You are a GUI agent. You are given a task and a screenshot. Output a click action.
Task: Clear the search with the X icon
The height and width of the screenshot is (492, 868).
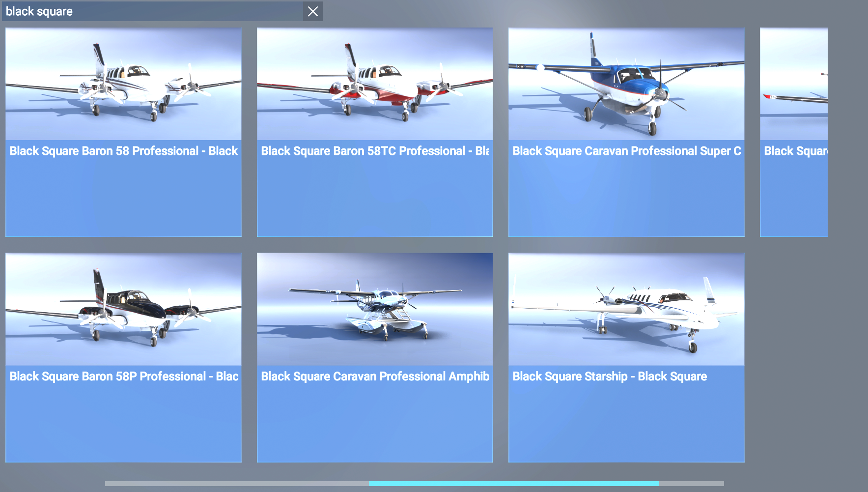point(313,11)
